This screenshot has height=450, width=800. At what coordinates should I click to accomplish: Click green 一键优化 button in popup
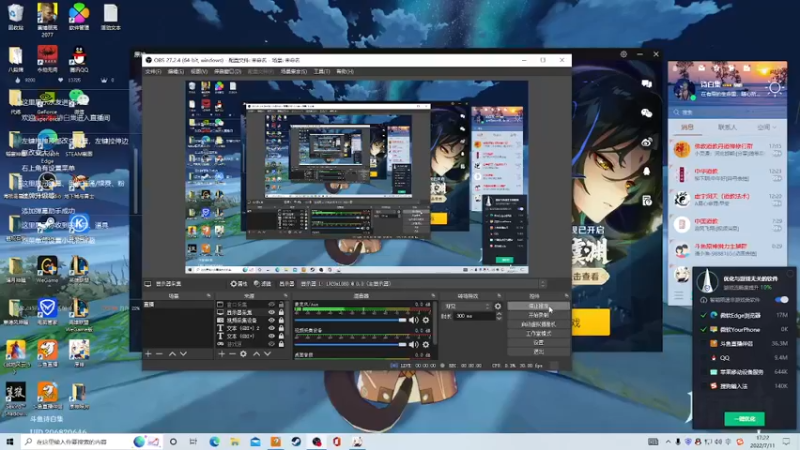(x=744, y=419)
